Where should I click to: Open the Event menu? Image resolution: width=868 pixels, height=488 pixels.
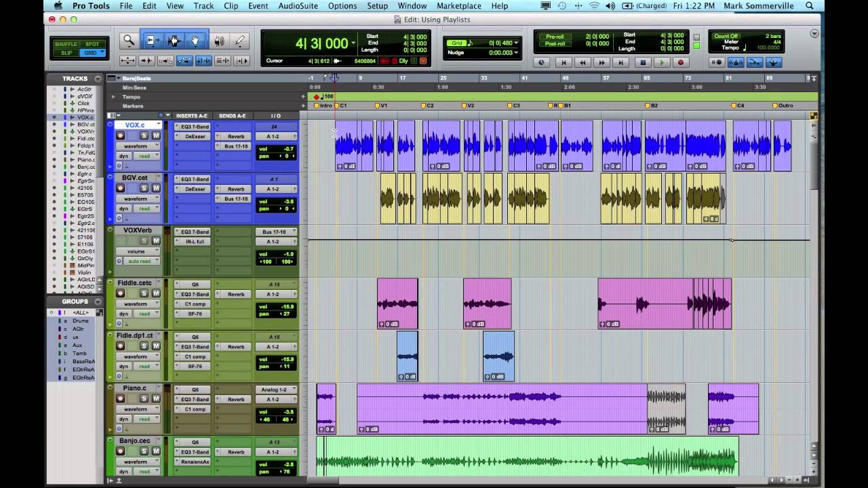pyautogui.click(x=258, y=6)
